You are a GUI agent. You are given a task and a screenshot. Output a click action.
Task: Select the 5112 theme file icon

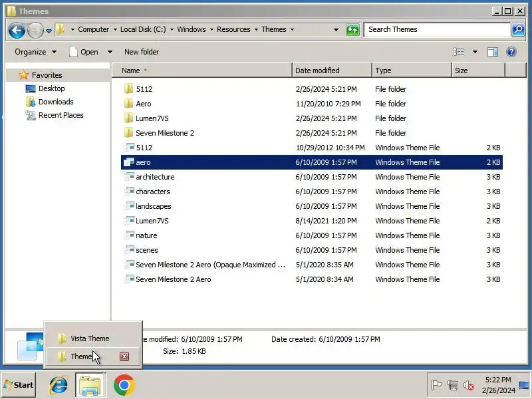point(129,148)
